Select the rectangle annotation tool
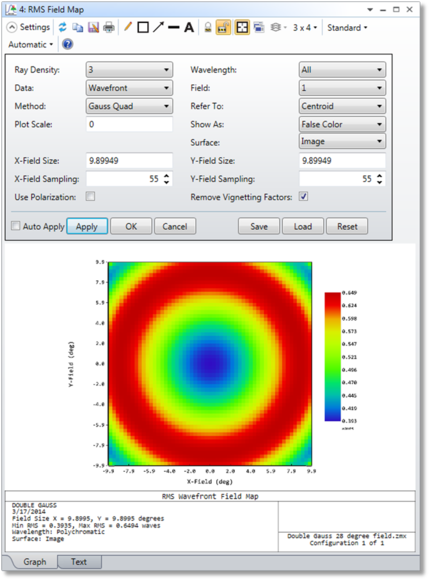 click(143, 27)
